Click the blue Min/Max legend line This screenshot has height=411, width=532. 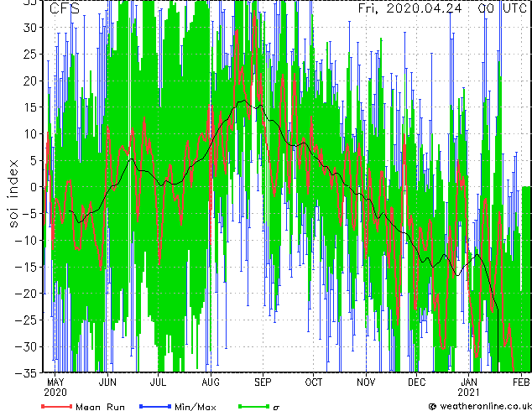pyautogui.click(x=155, y=406)
